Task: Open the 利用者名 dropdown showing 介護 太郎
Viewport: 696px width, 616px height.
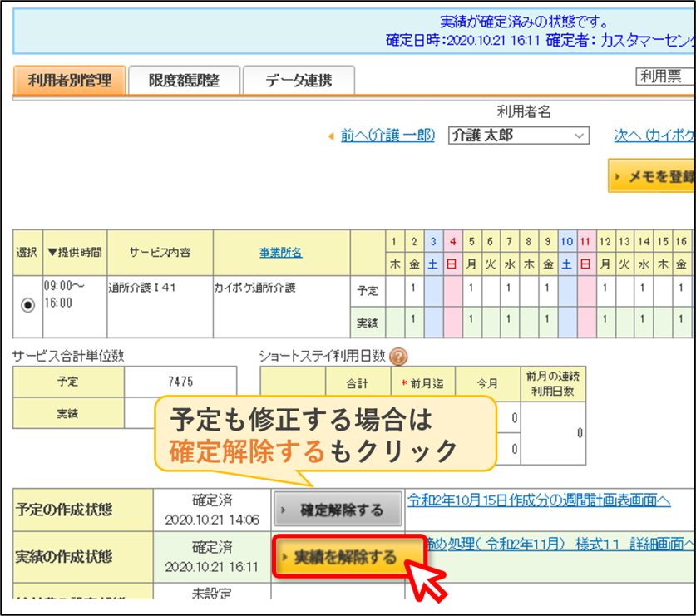Action: coord(518,136)
